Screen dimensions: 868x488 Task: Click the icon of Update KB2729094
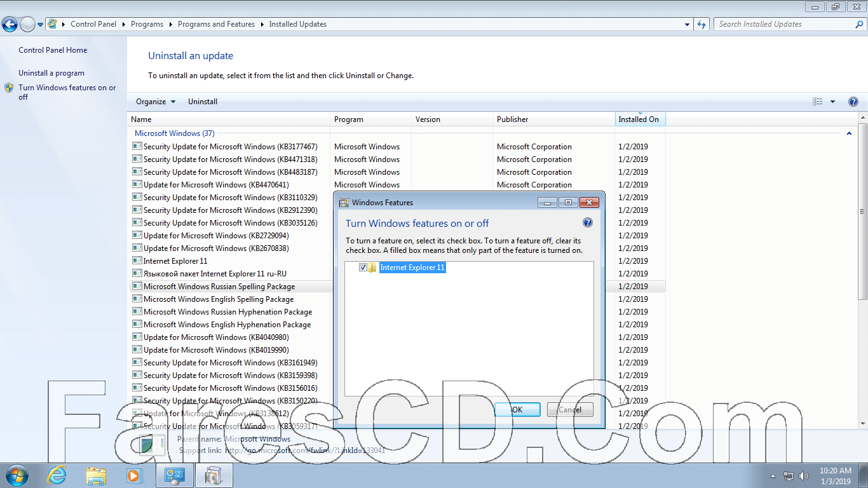click(137, 235)
